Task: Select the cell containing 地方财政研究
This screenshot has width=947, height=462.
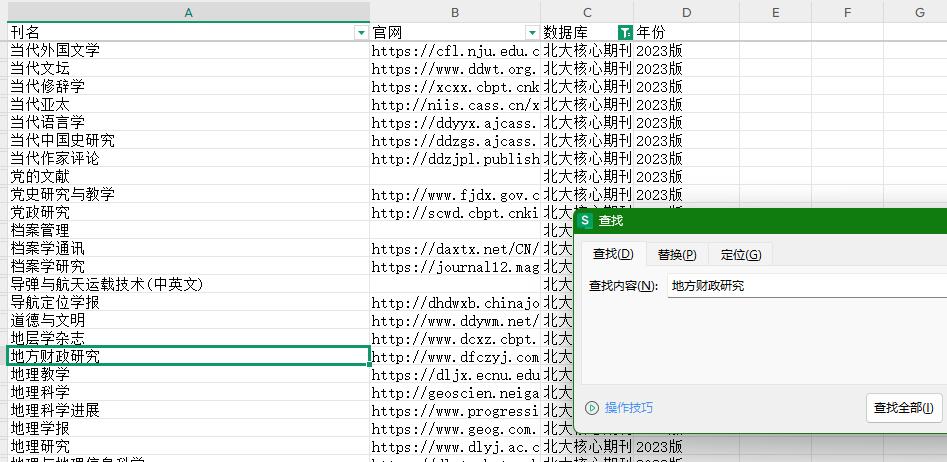Action: 188,356
